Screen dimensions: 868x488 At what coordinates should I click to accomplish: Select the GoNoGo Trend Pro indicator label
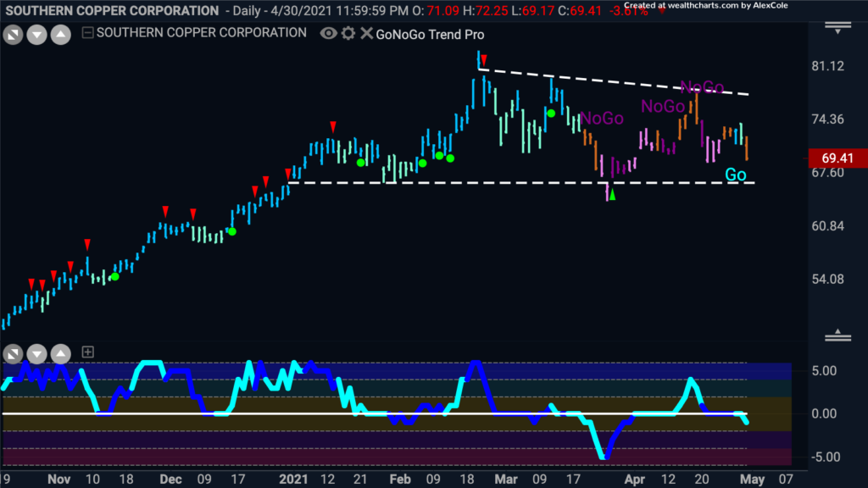(x=430, y=34)
